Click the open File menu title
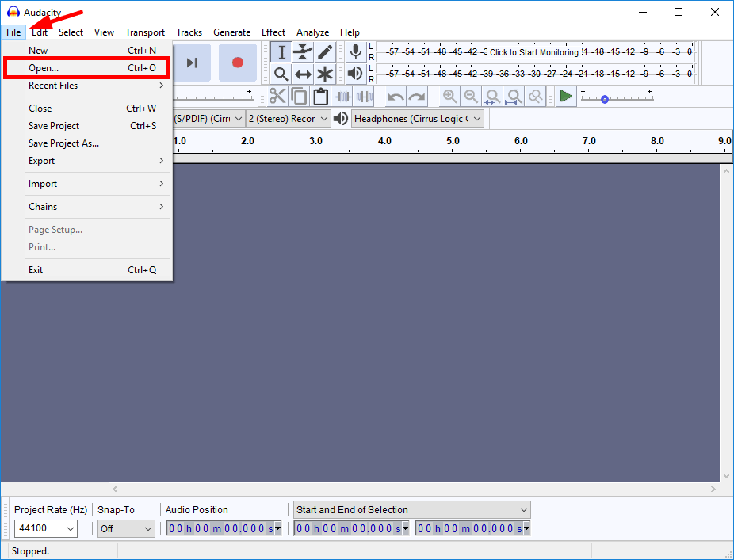This screenshot has width=734, height=560. 13,32
